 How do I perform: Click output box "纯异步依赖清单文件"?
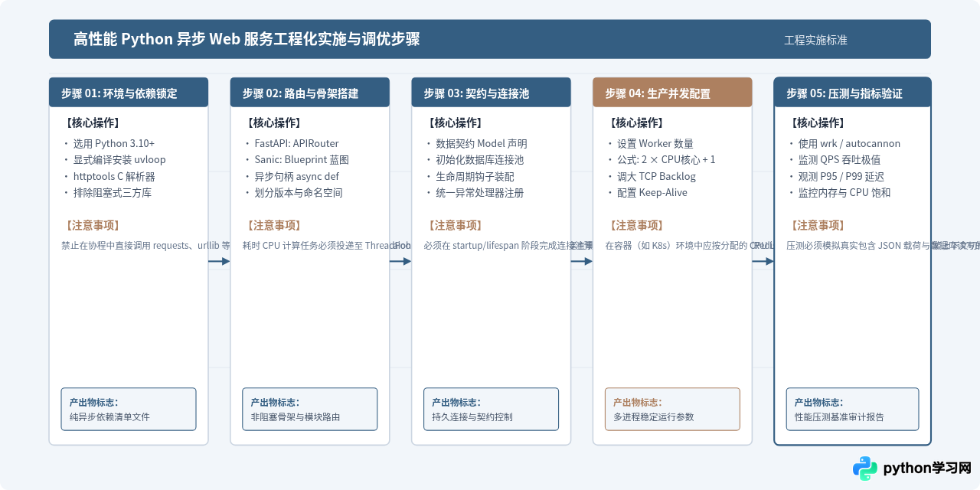pos(129,409)
